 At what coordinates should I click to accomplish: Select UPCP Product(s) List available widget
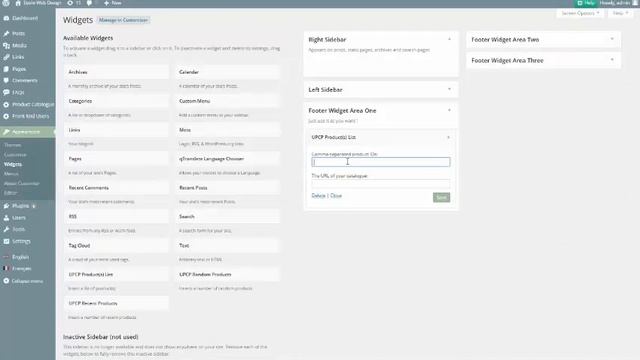116,275
